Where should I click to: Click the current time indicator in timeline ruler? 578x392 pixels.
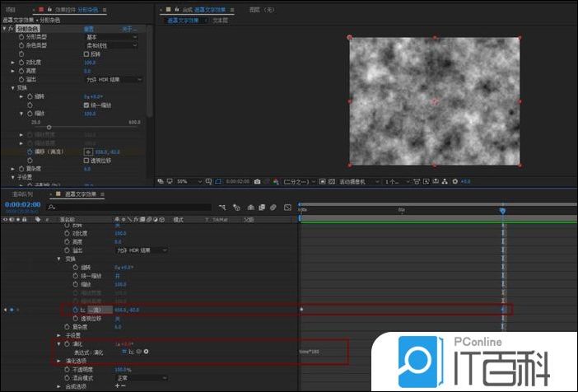(x=502, y=211)
